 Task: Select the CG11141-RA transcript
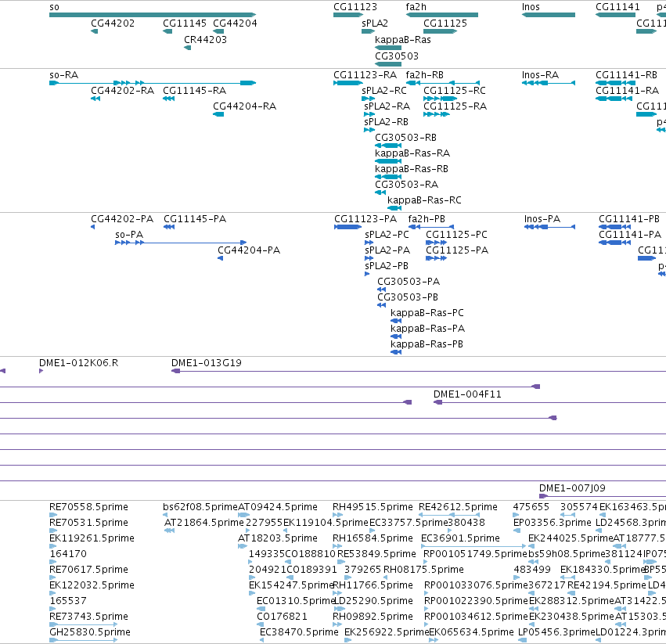tap(614, 99)
